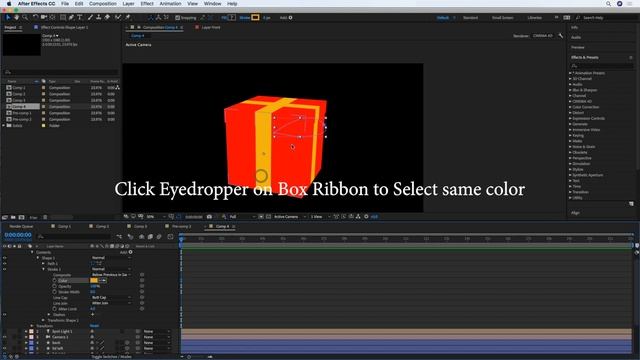Viewport: 640px width, 360px height.
Task: Open the Animation menu
Action: coord(170,4)
